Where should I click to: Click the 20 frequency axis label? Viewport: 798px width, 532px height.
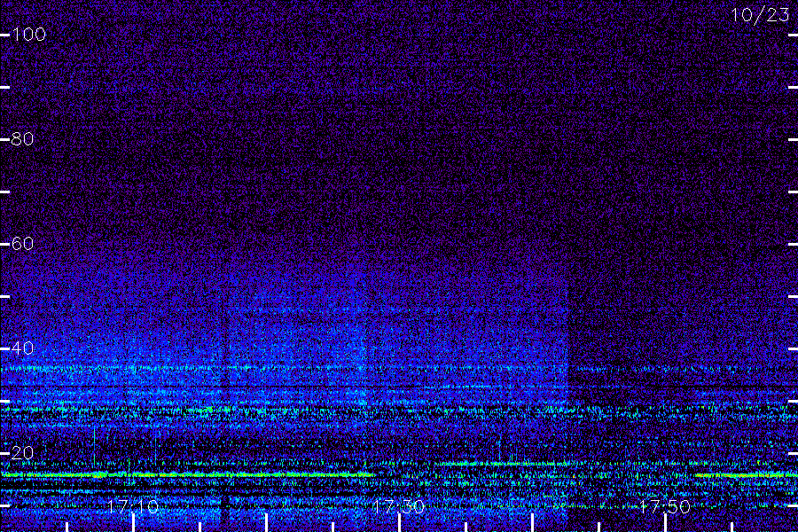[23, 453]
